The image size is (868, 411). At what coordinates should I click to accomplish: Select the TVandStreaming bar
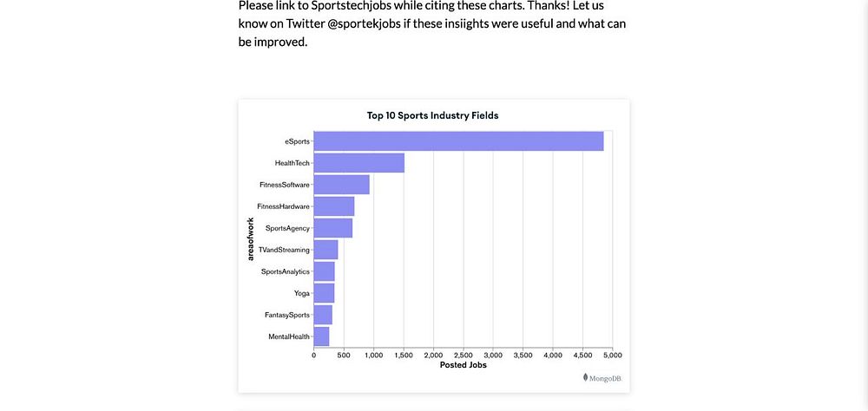(x=325, y=250)
